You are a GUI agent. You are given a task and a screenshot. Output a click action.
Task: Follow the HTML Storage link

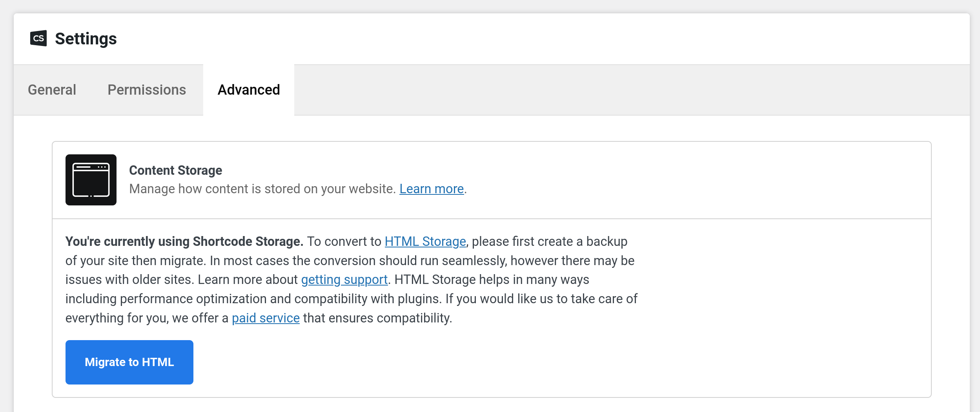(x=425, y=242)
